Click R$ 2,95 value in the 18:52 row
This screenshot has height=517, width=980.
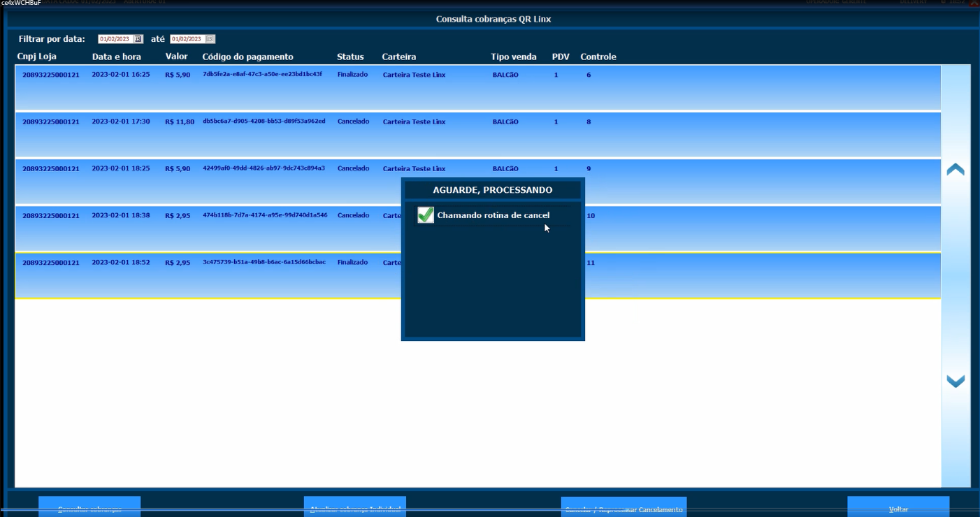pos(178,263)
